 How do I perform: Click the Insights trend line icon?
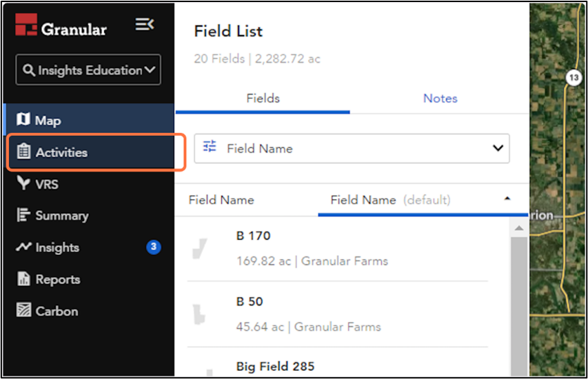[x=23, y=247]
